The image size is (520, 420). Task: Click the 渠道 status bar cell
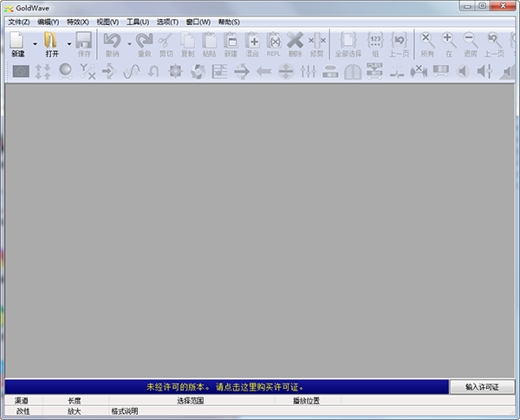pos(23,400)
